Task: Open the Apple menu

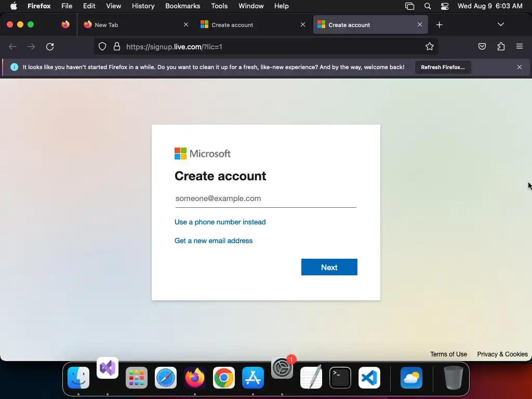Action: 14,6
